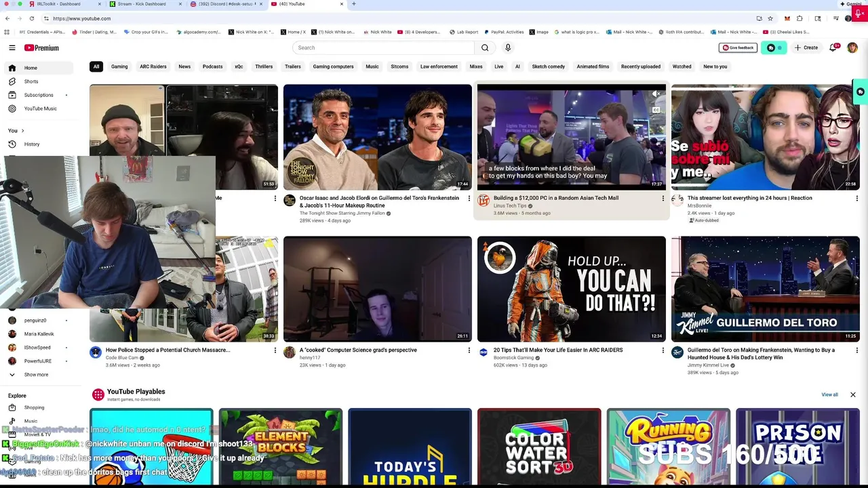Open Oscar Isaac and Jacob Elordi video thumbnail
Image resolution: width=868 pixels, height=488 pixels.
tap(378, 137)
